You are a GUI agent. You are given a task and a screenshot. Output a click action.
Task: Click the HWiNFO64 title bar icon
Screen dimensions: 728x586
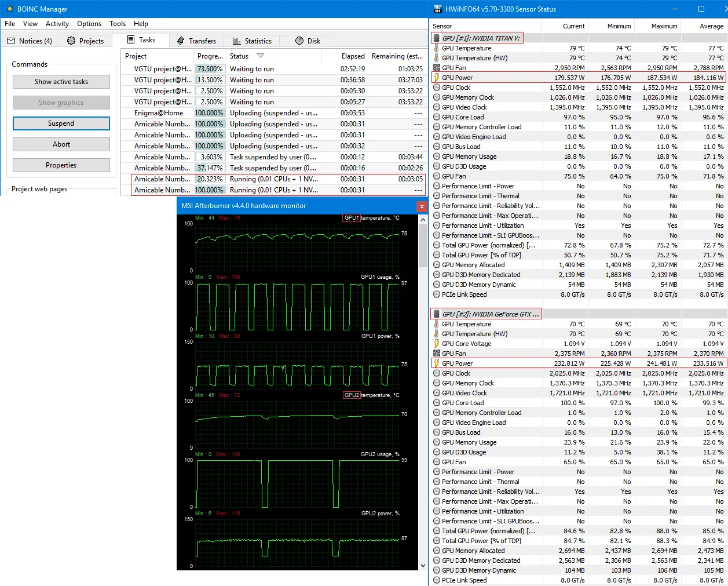click(438, 9)
